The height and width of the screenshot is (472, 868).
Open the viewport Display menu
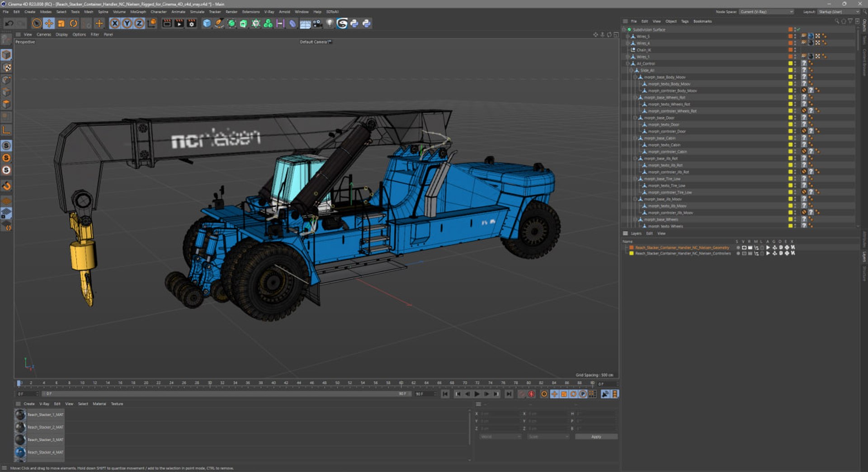[61, 34]
